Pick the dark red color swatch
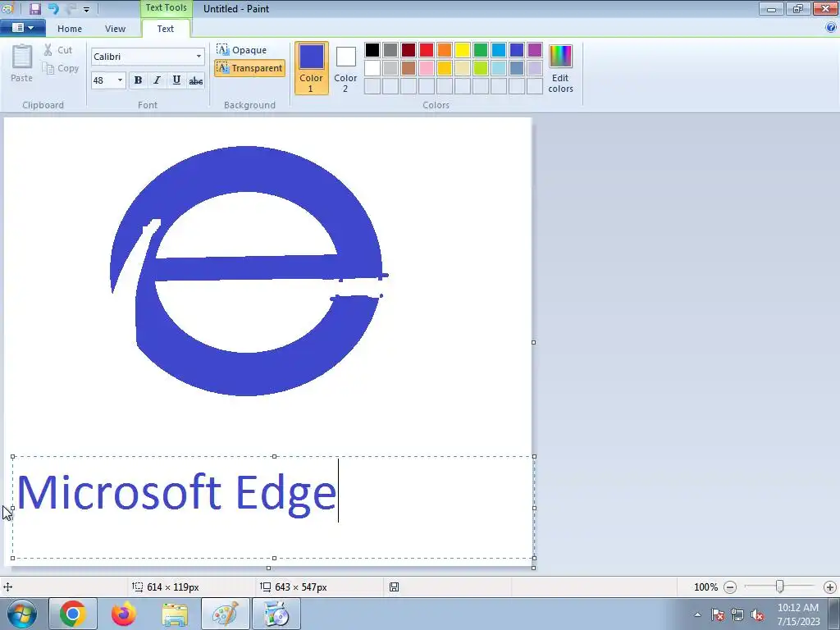Screen dimensions: 840x630 pos(409,50)
